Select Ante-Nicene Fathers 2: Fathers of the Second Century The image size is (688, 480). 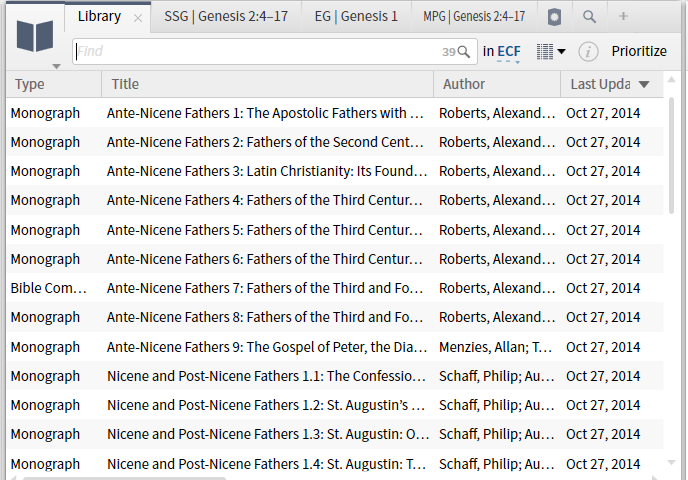pyautogui.click(x=265, y=142)
